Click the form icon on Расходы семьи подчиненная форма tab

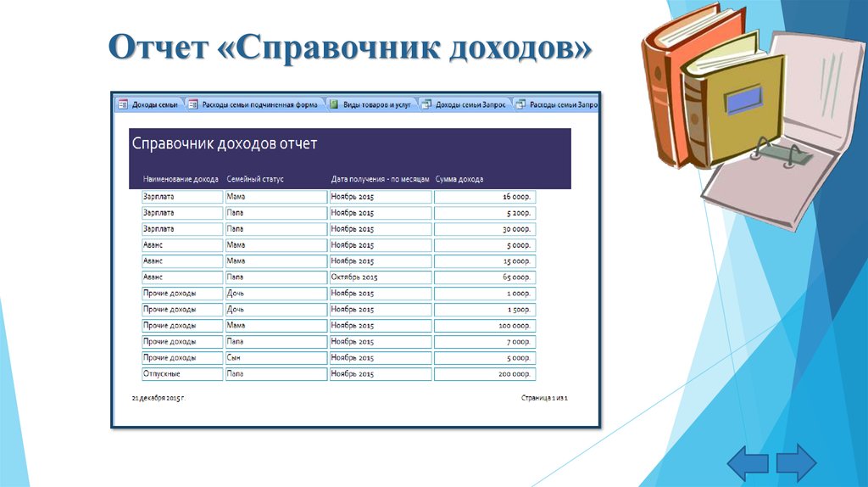click(192, 104)
